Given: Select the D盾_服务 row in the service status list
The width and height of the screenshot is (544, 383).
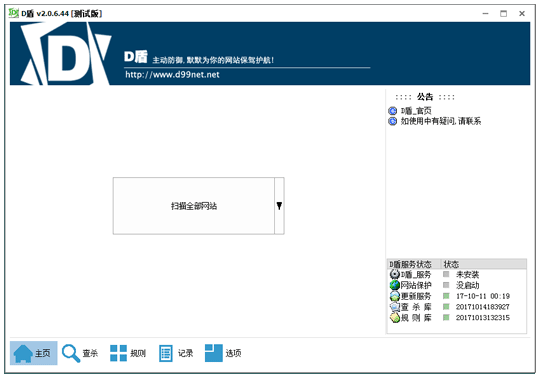Looking at the screenshot, I should (x=457, y=274).
